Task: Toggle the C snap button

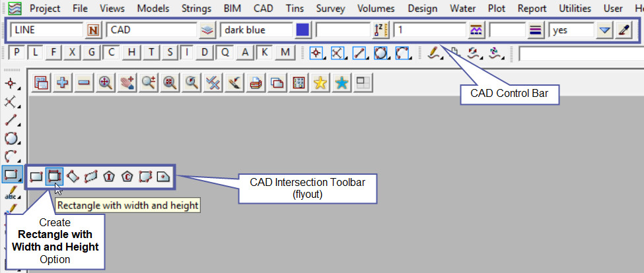Action: click(111, 53)
